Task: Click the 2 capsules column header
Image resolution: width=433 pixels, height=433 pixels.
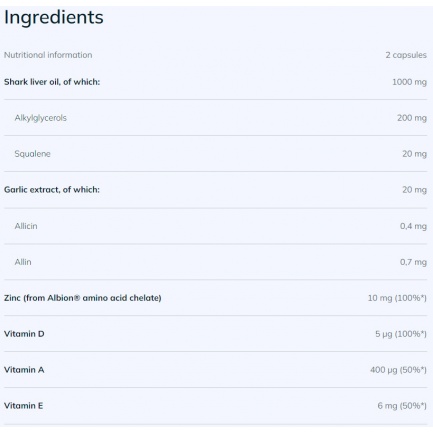Action: tap(406, 55)
